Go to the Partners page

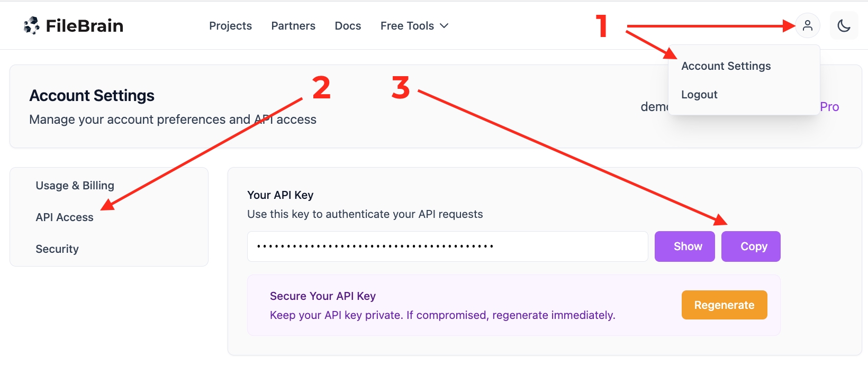[293, 26]
